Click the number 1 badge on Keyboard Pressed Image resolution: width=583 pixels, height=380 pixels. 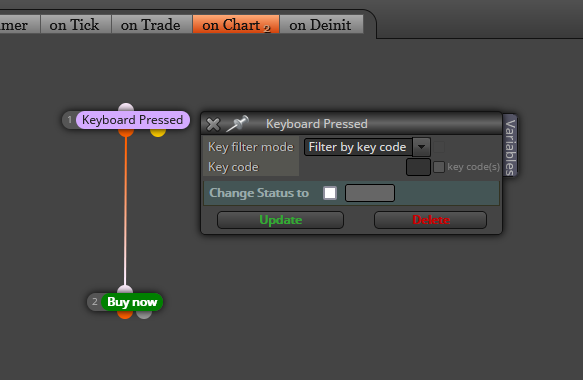coord(69,120)
